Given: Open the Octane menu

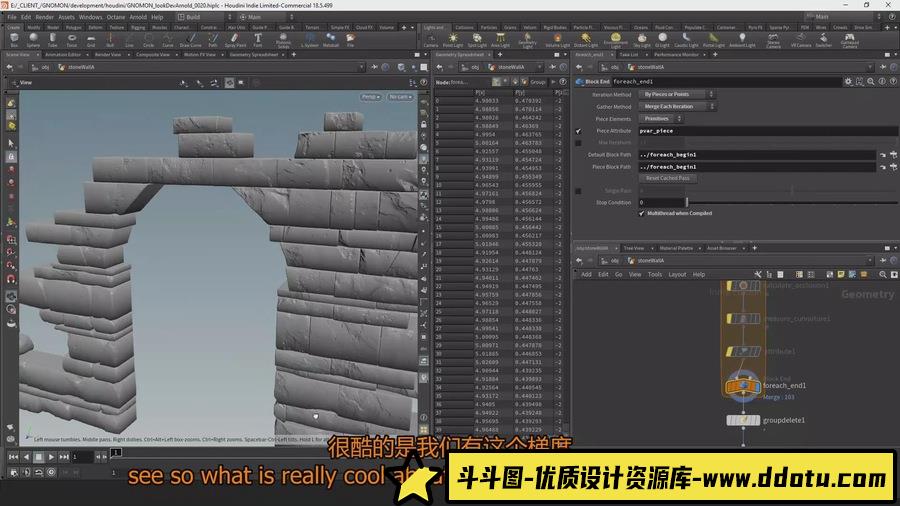Looking at the screenshot, I should [116, 17].
